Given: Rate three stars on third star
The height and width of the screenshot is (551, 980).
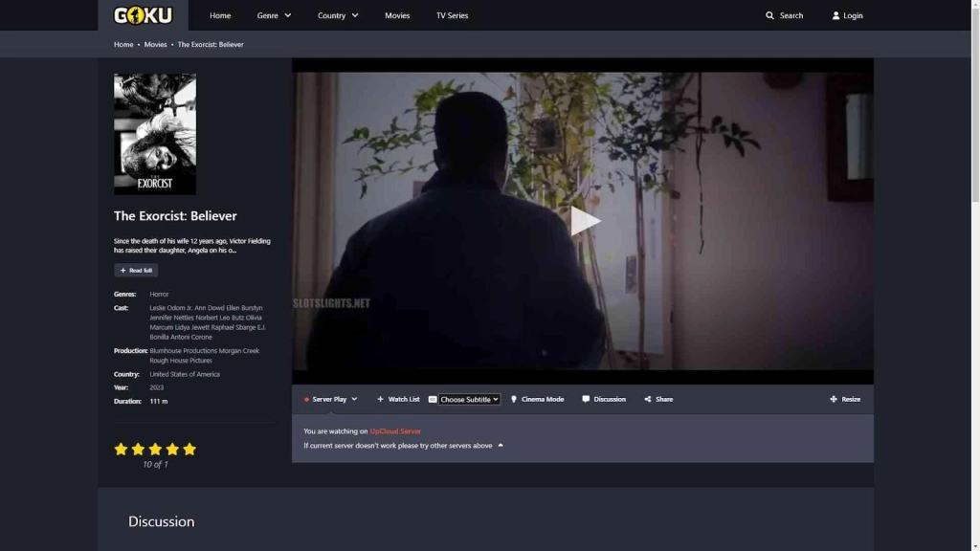Looking at the screenshot, I should 155,449.
